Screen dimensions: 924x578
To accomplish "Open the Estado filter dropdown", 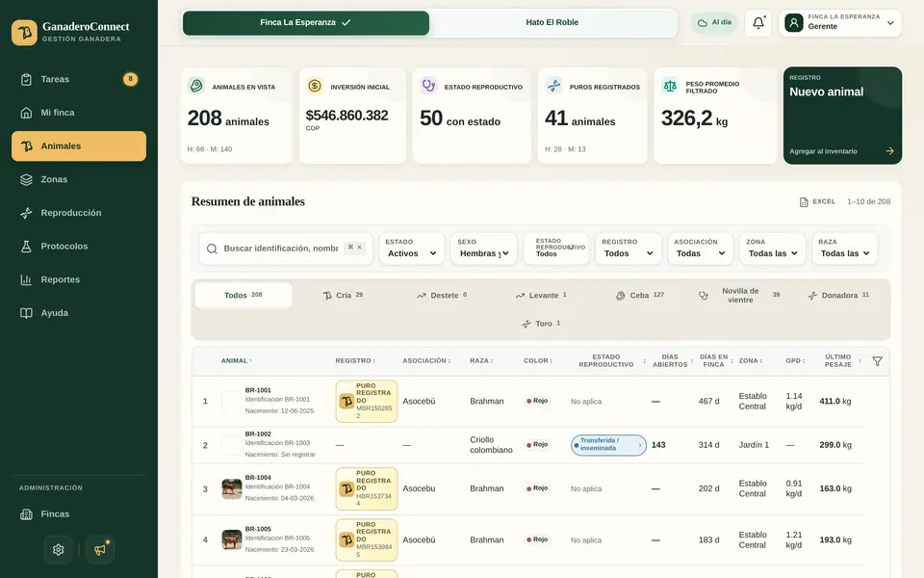I will point(412,249).
